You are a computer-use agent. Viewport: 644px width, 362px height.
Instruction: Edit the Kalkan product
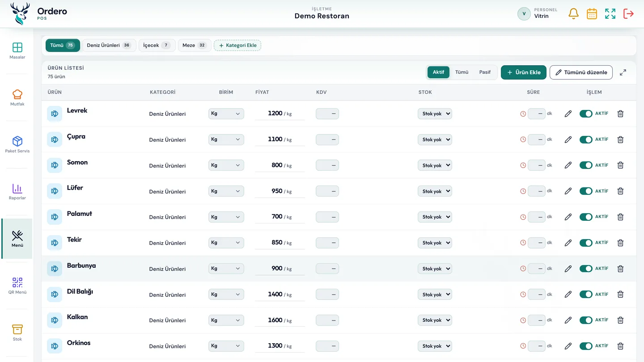click(568, 320)
